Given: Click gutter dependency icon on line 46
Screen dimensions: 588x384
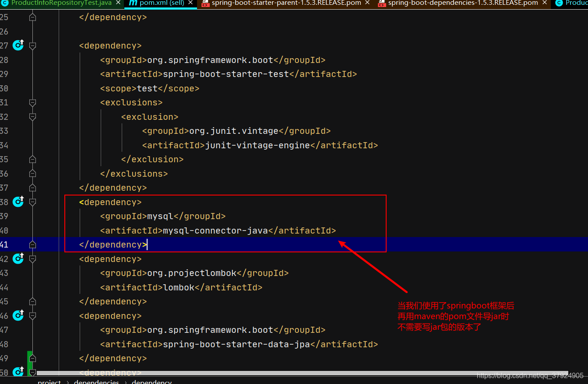Looking at the screenshot, I should (x=18, y=315).
